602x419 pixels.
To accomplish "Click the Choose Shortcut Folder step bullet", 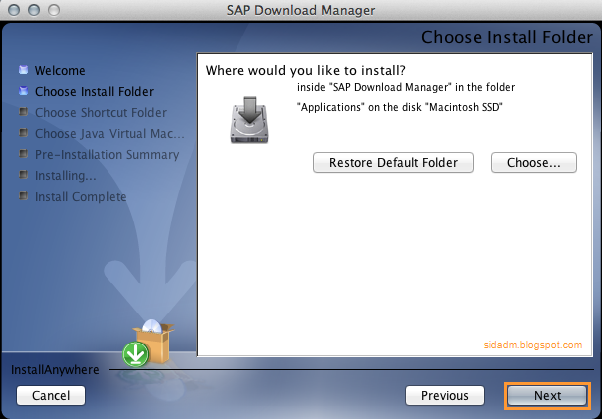I will point(24,112).
